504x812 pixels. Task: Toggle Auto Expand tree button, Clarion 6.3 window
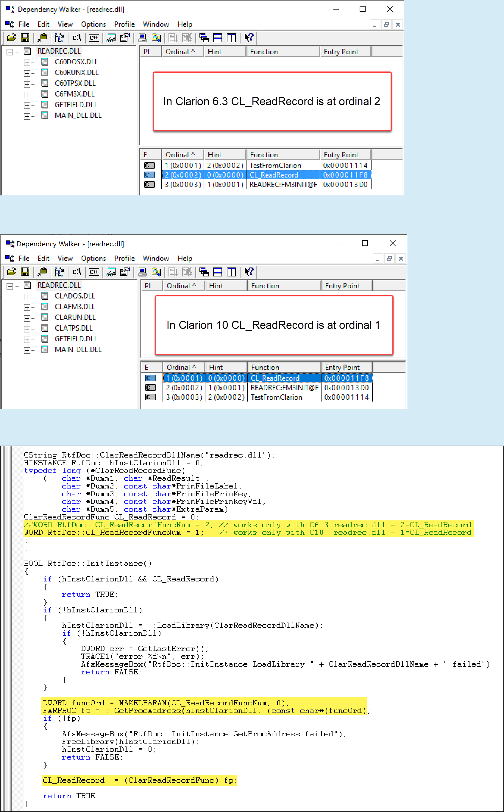(59, 38)
